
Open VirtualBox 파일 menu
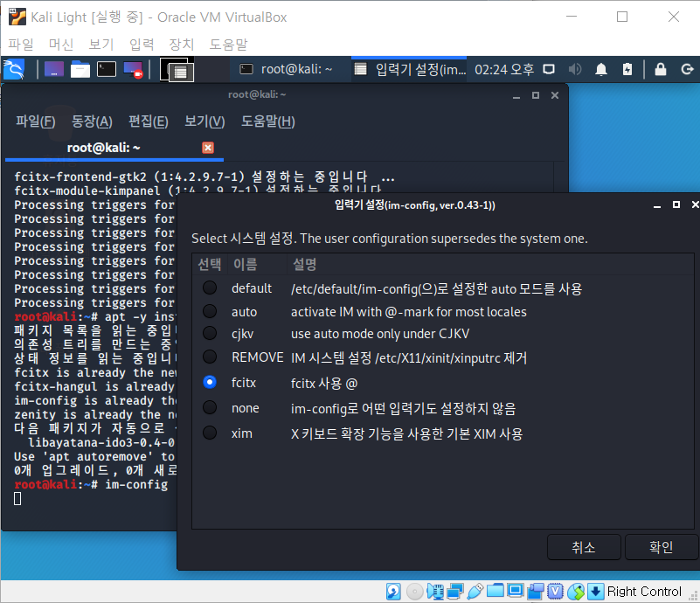click(x=21, y=45)
